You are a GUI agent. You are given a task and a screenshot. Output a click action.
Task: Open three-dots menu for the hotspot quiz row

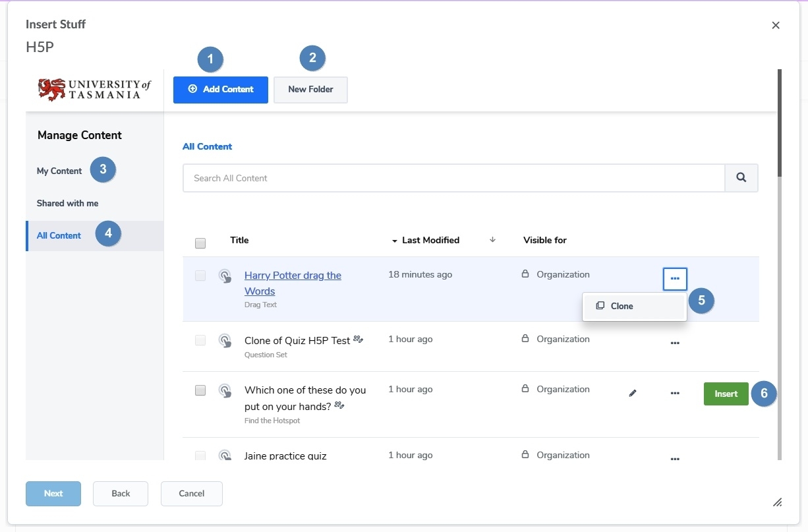tap(675, 393)
